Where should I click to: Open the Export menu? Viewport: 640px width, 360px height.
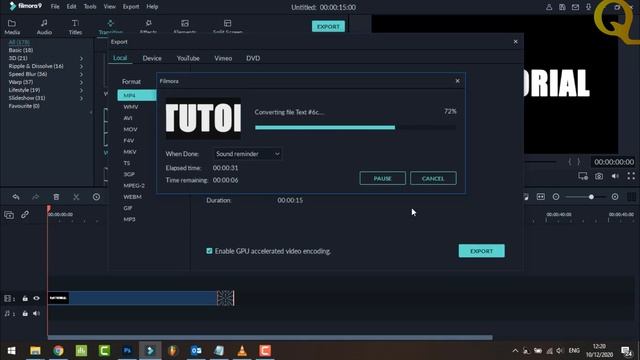pyautogui.click(x=131, y=7)
